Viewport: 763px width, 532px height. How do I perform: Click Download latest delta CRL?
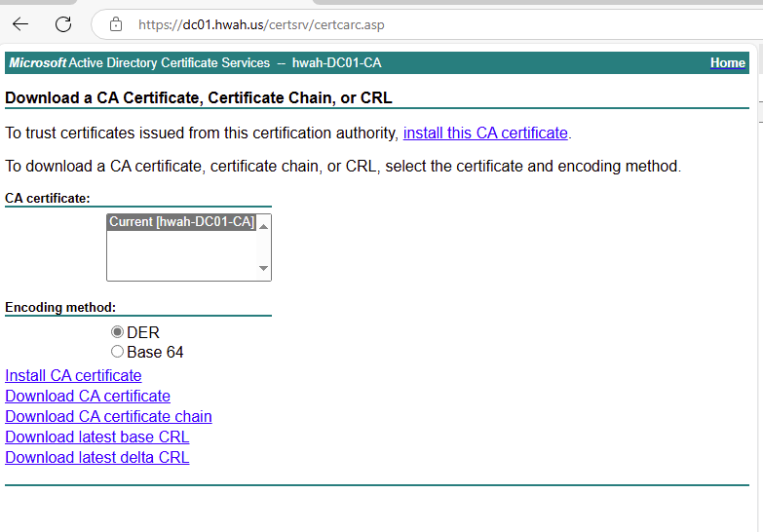pyautogui.click(x=96, y=458)
